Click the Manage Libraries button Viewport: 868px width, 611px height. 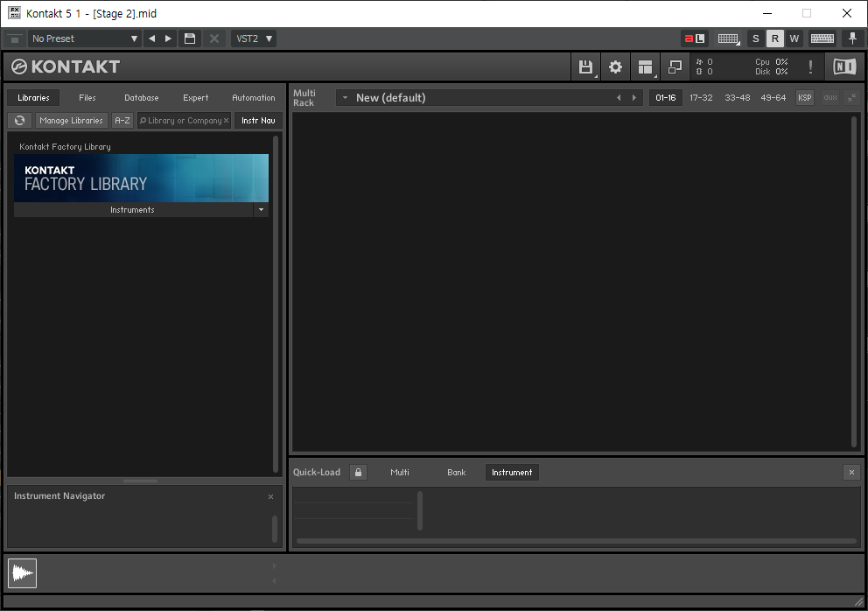tap(72, 120)
